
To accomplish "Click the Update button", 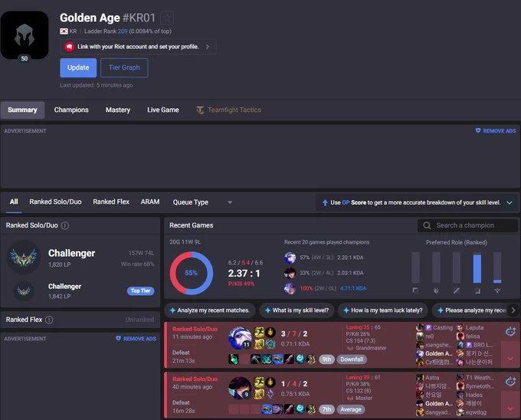I will click(78, 67).
